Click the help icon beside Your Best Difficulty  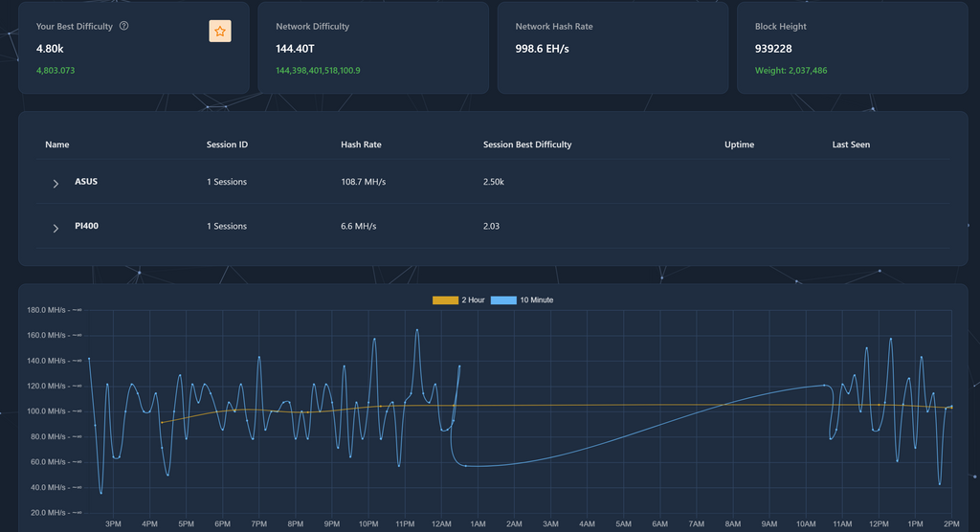point(123,26)
